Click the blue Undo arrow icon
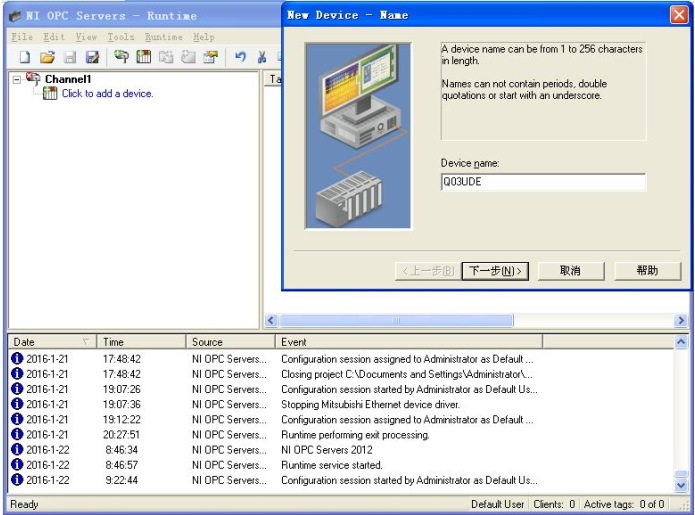 240,57
